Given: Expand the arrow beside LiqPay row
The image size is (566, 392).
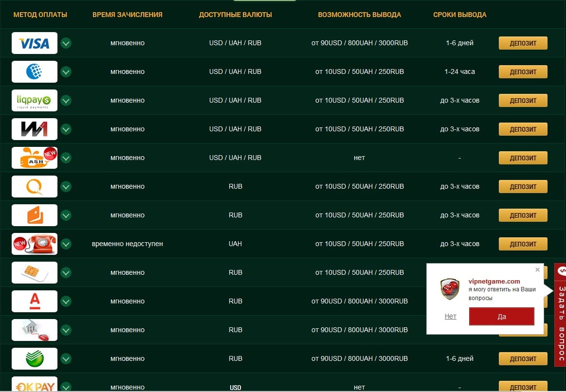Looking at the screenshot, I should pyautogui.click(x=66, y=101).
